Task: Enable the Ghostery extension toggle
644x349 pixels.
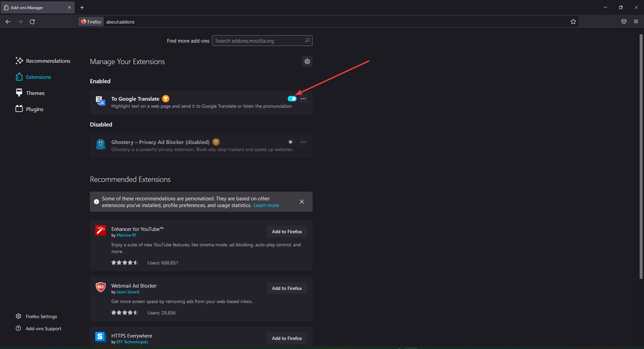Action: pyautogui.click(x=292, y=142)
